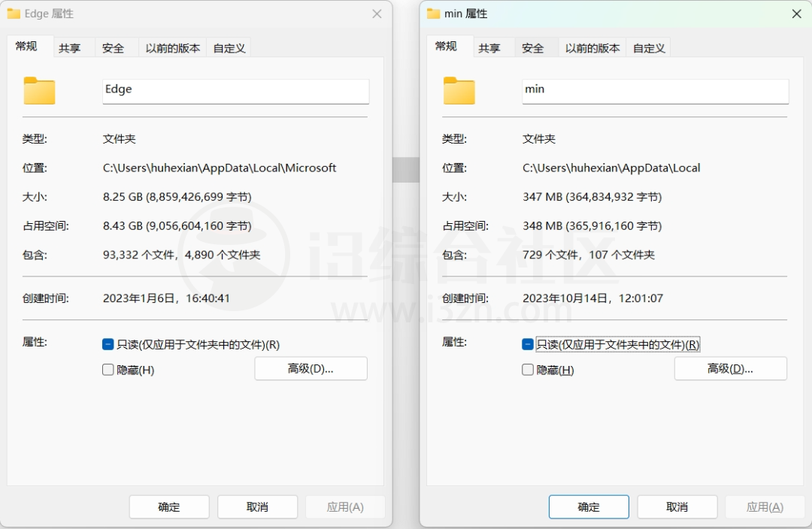This screenshot has width=812, height=529.
Task: Toggle Hidden checkbox in Edge properties
Action: click(x=108, y=370)
